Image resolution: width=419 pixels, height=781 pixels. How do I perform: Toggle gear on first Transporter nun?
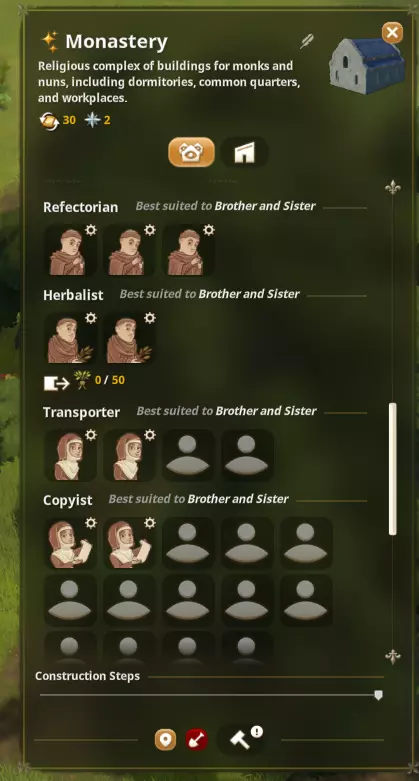(91, 435)
